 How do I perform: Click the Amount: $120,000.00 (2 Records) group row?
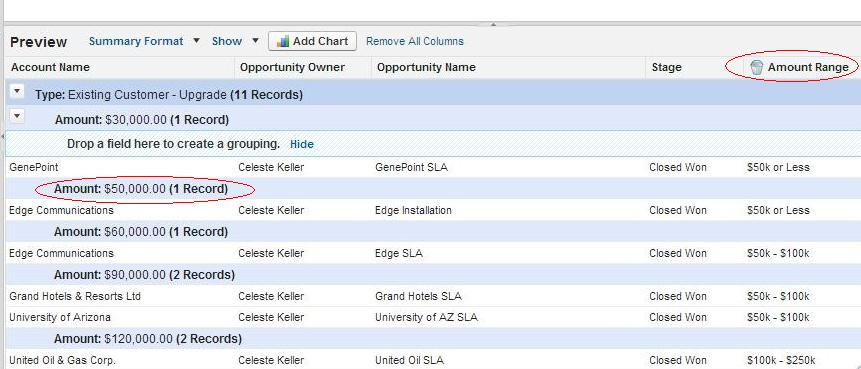(432, 339)
